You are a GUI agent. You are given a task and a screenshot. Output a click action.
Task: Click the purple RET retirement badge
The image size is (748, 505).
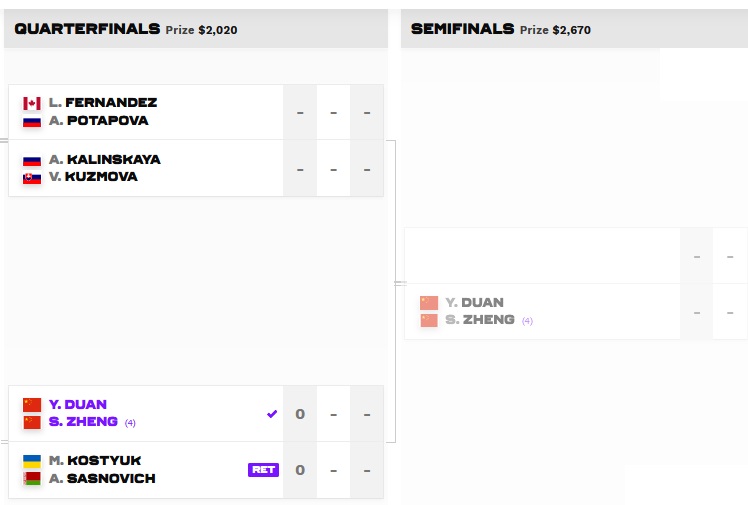(263, 470)
